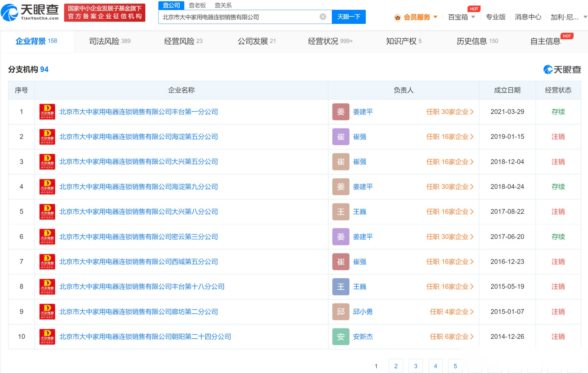Expand 任职 4家企业 for 邱小勇
Viewport: 588px width, 373px height.
click(x=452, y=312)
